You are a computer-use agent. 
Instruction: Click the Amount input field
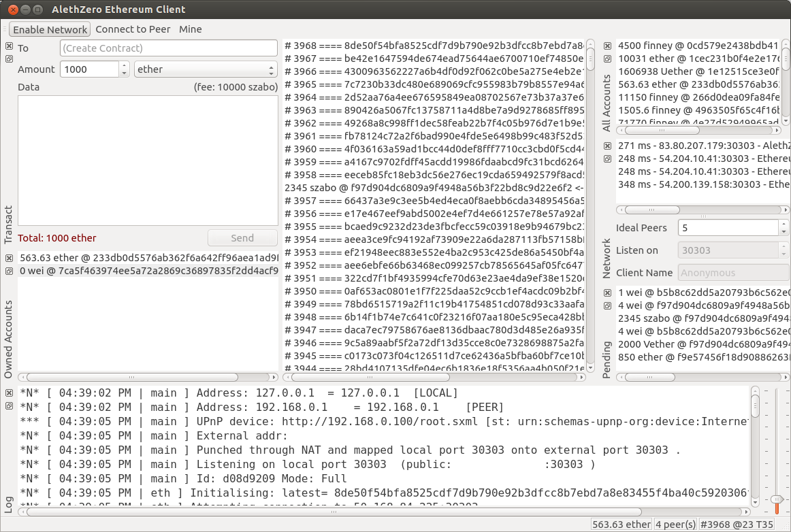click(90, 69)
